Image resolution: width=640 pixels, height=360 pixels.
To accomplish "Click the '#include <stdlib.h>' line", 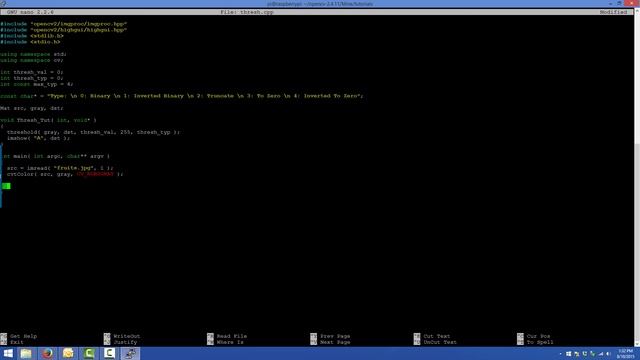I will pos(32,36).
